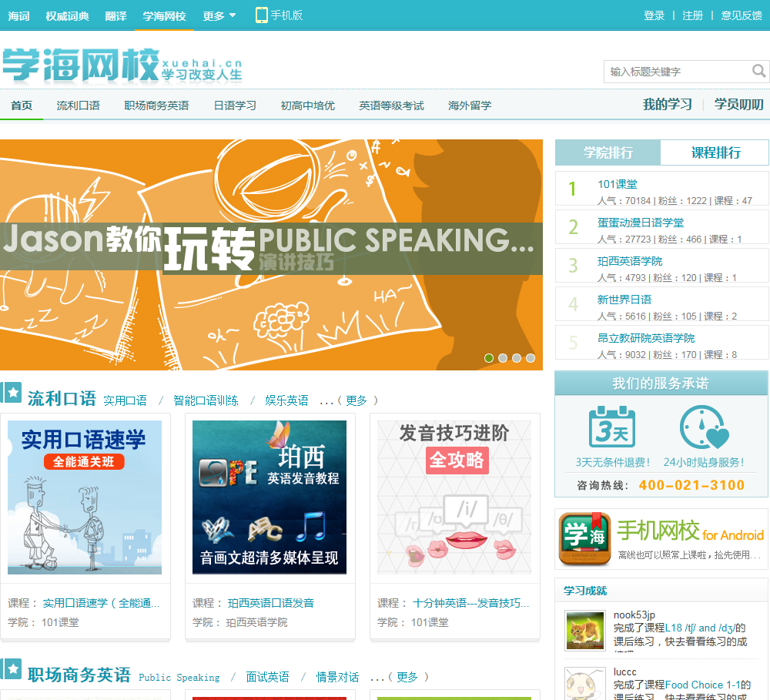Open the mobile version phone icon

[x=262, y=15]
